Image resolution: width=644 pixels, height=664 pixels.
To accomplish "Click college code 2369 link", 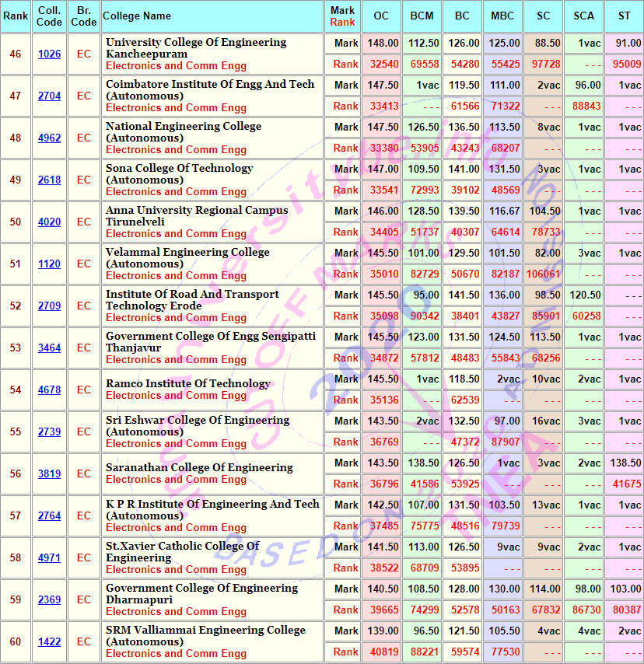I will click(x=49, y=600).
